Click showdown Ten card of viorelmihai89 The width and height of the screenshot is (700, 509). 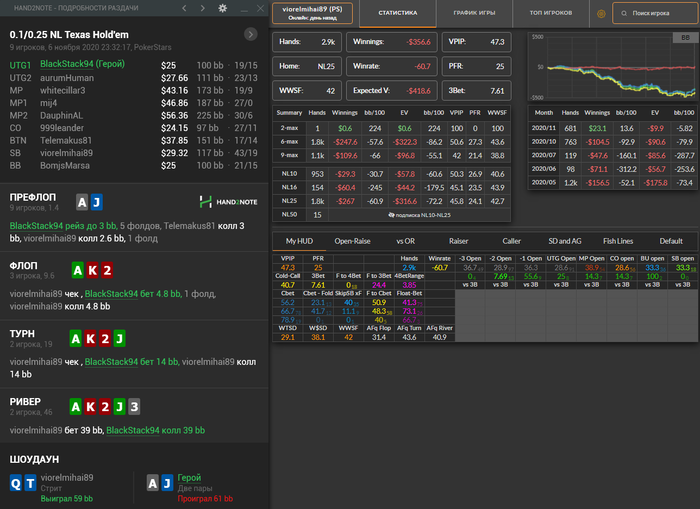pos(30,483)
